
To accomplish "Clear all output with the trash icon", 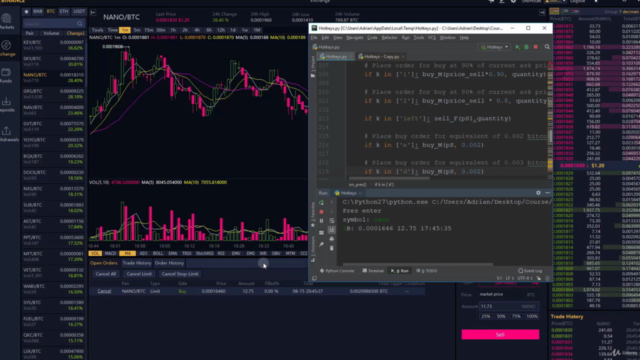I will coord(331,248).
